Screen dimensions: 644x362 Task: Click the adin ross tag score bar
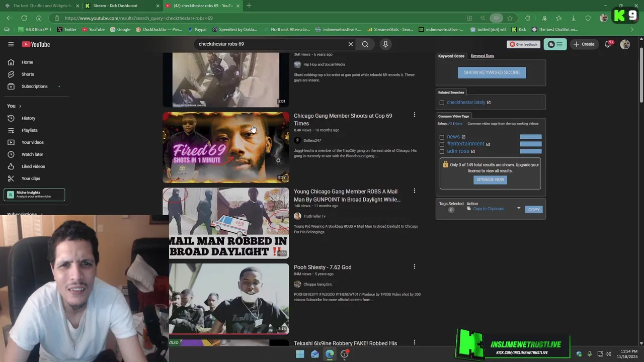click(530, 151)
